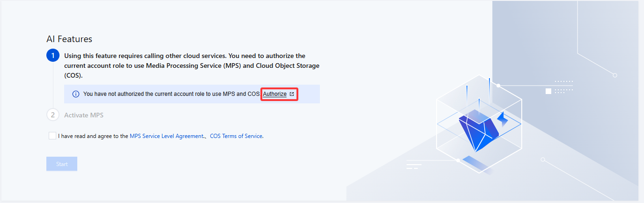Click the 'I have read and agree to the' text
The image size is (644, 203).
point(93,136)
